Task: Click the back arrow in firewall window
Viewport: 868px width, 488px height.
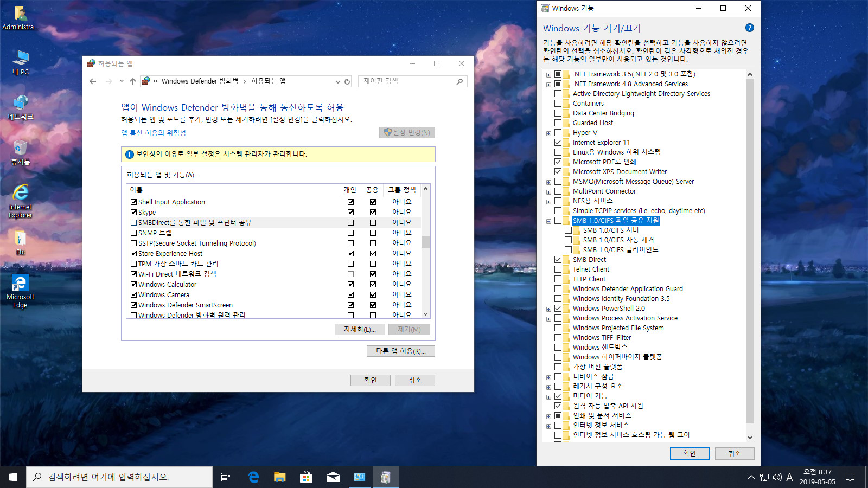Action: pos(93,81)
